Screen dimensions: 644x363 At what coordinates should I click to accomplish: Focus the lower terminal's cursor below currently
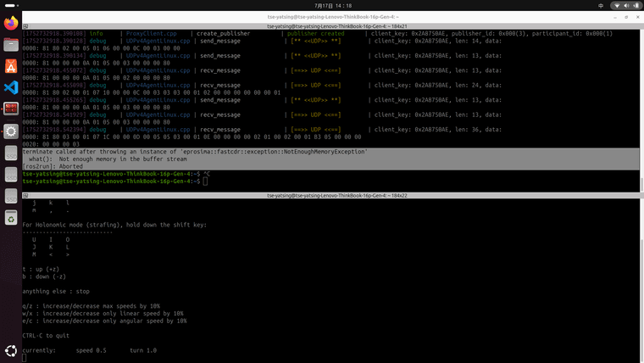pyautogui.click(x=25, y=358)
